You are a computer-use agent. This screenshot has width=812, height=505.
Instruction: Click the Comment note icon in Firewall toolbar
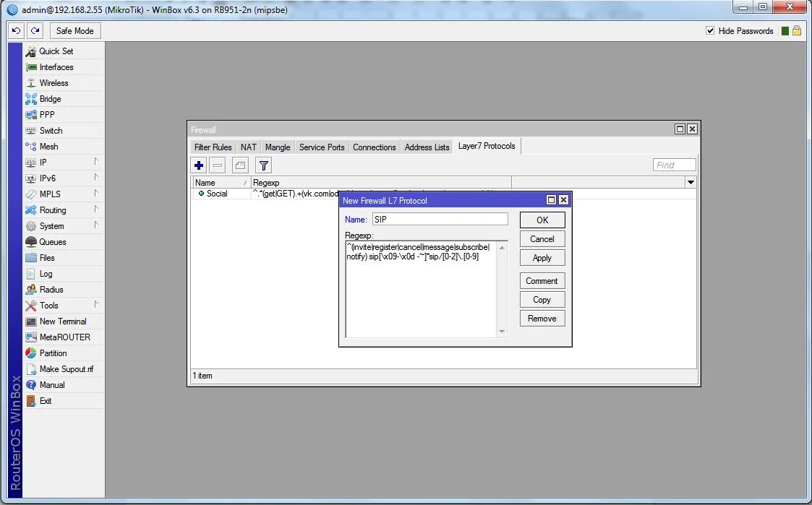pyautogui.click(x=240, y=165)
